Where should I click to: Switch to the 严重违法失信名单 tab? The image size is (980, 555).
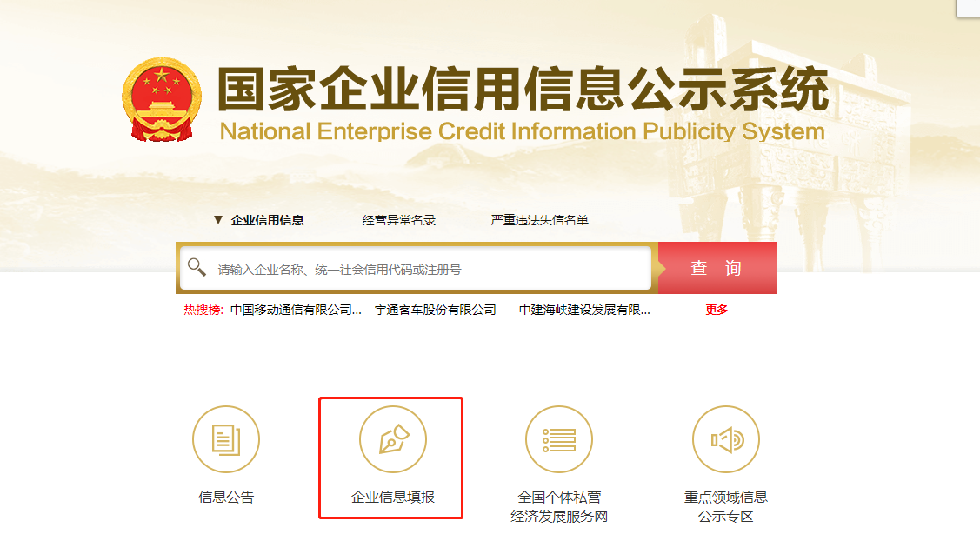(x=539, y=220)
